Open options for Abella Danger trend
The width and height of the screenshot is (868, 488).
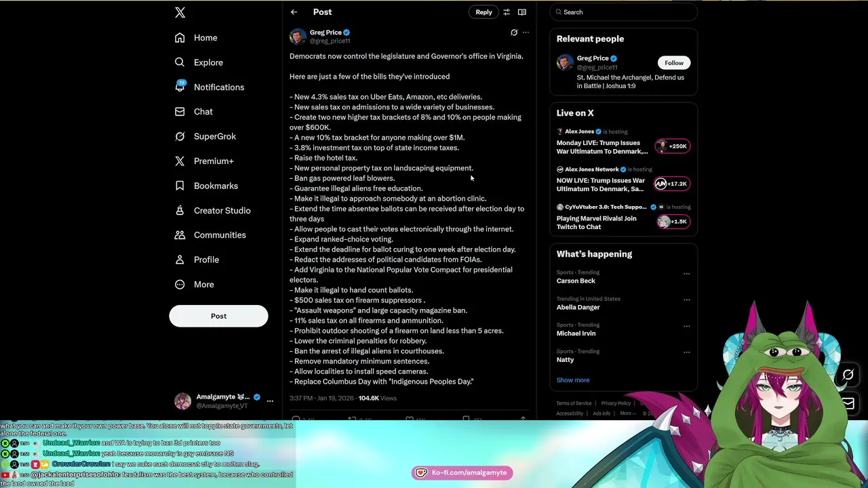[x=686, y=300]
